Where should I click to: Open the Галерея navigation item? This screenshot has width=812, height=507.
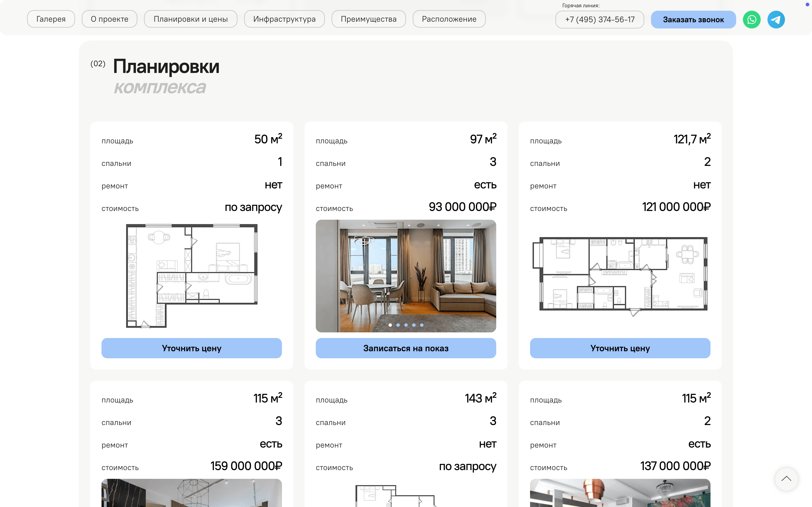tap(51, 19)
